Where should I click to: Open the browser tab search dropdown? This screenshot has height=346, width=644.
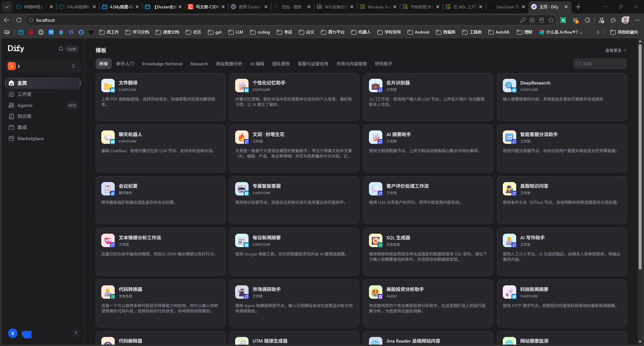[7, 7]
